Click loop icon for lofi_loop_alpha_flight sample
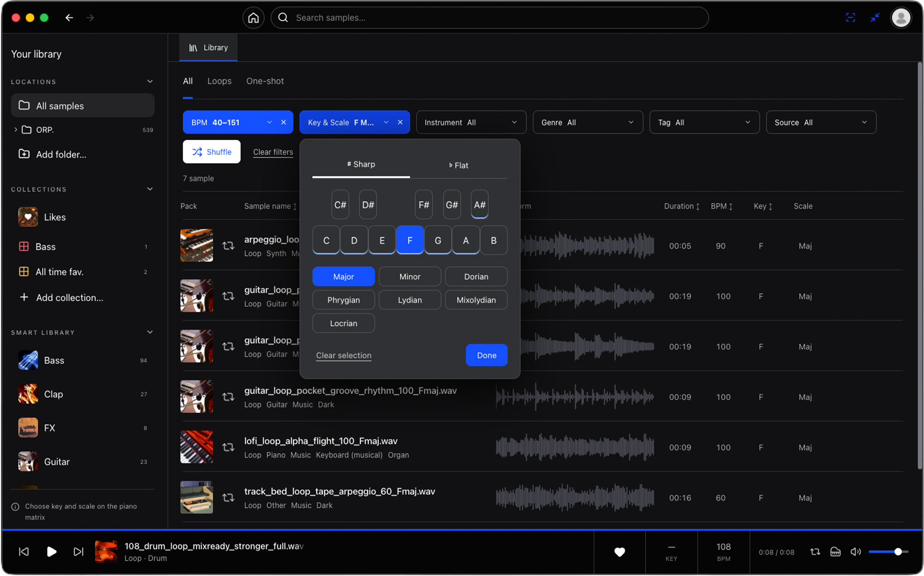 click(228, 447)
